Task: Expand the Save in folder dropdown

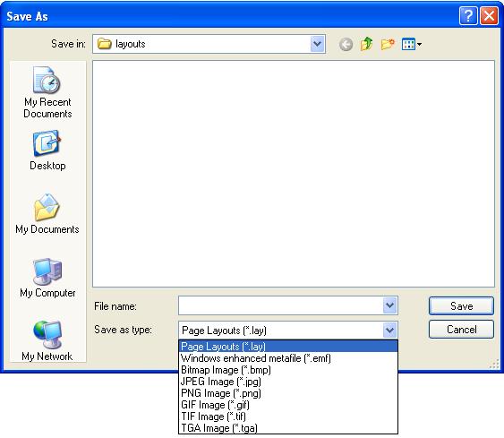Action: [x=317, y=44]
